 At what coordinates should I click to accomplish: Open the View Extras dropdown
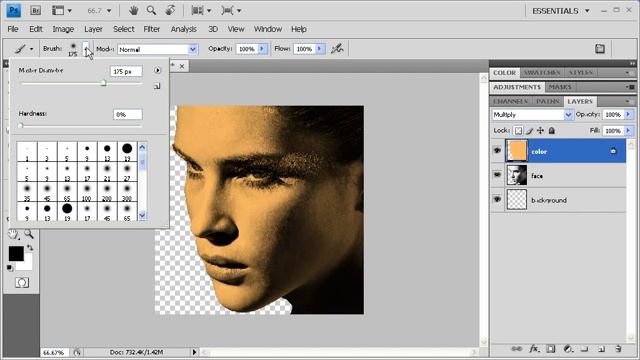pos(62,11)
